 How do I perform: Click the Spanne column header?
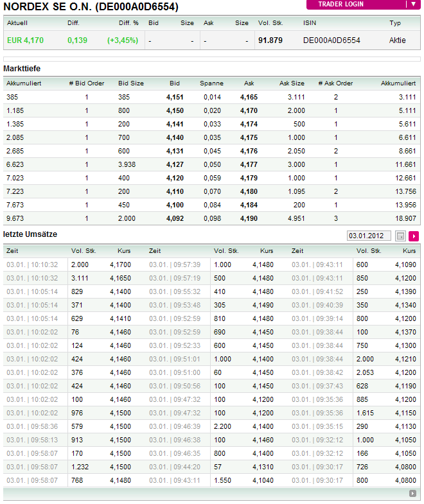pos(211,83)
